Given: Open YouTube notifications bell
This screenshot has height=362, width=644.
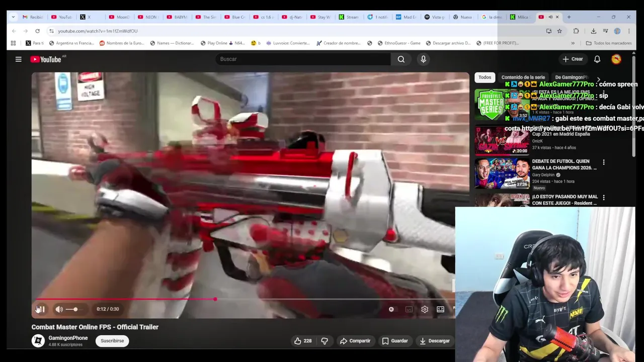Looking at the screenshot, I should coord(597,59).
